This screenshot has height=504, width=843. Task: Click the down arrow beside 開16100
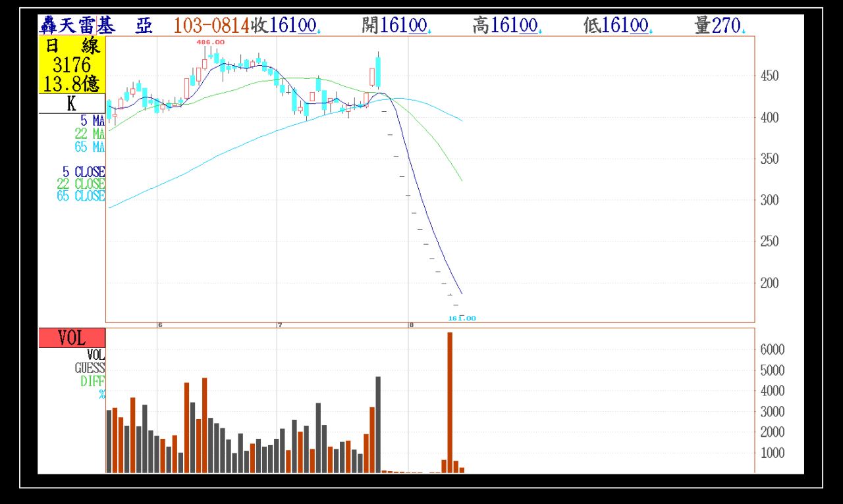tap(429, 31)
